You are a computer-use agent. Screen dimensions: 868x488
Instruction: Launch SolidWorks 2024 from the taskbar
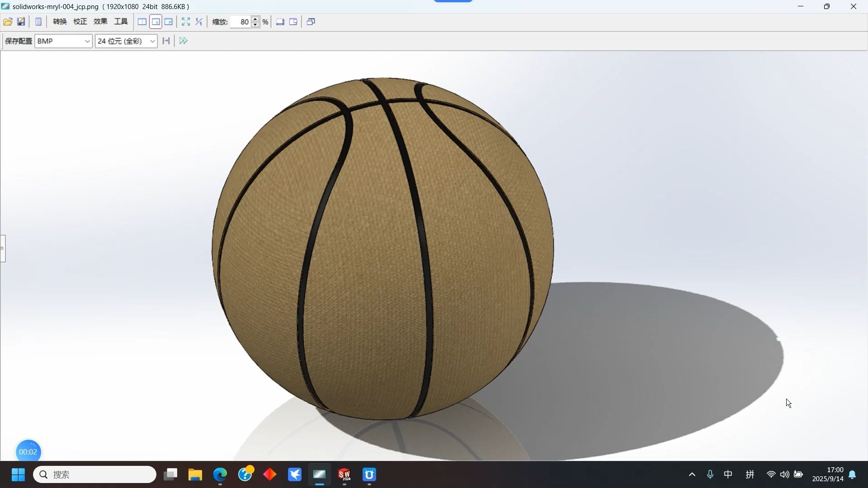(x=344, y=474)
